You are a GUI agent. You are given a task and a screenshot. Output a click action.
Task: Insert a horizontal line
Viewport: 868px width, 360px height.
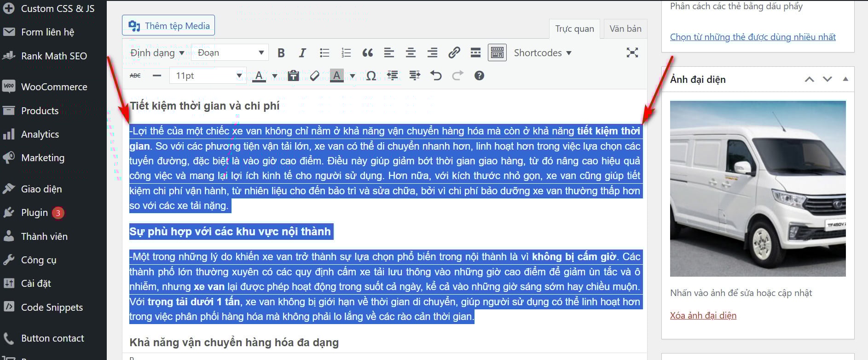[x=157, y=75]
